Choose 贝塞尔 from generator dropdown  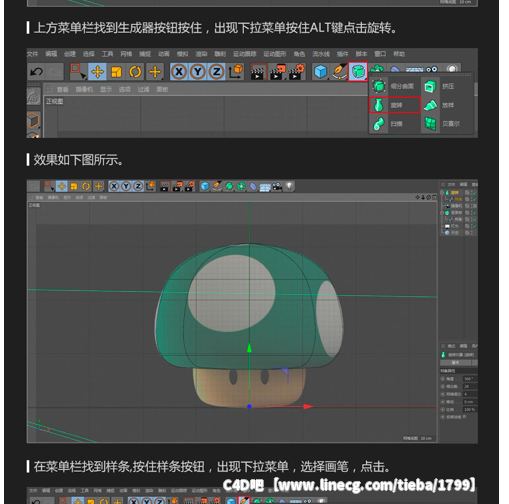[x=442, y=124]
